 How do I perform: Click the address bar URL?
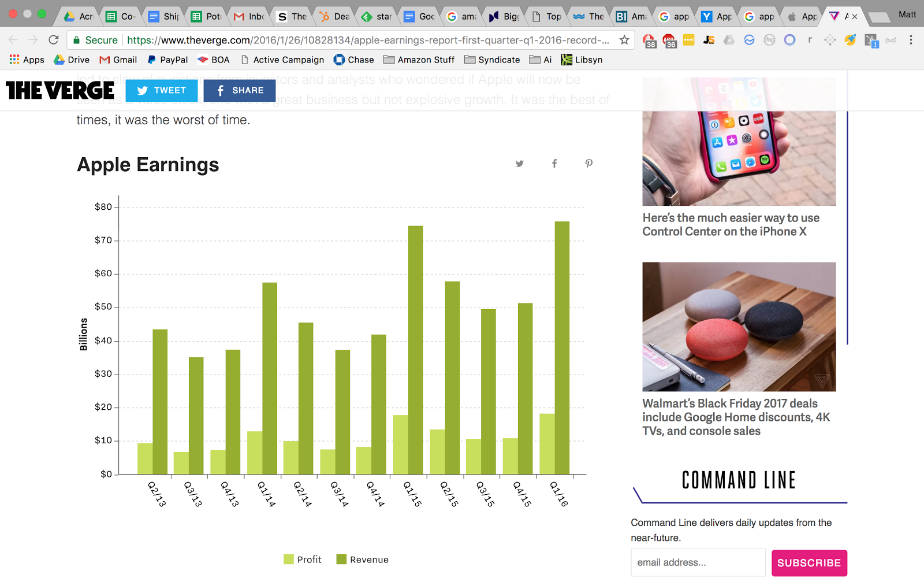368,40
